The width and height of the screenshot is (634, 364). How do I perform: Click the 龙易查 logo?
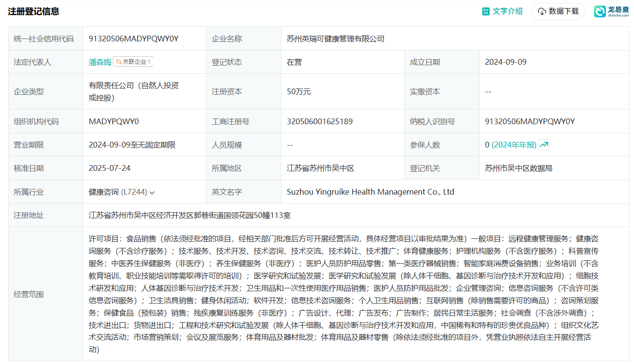(x=611, y=11)
